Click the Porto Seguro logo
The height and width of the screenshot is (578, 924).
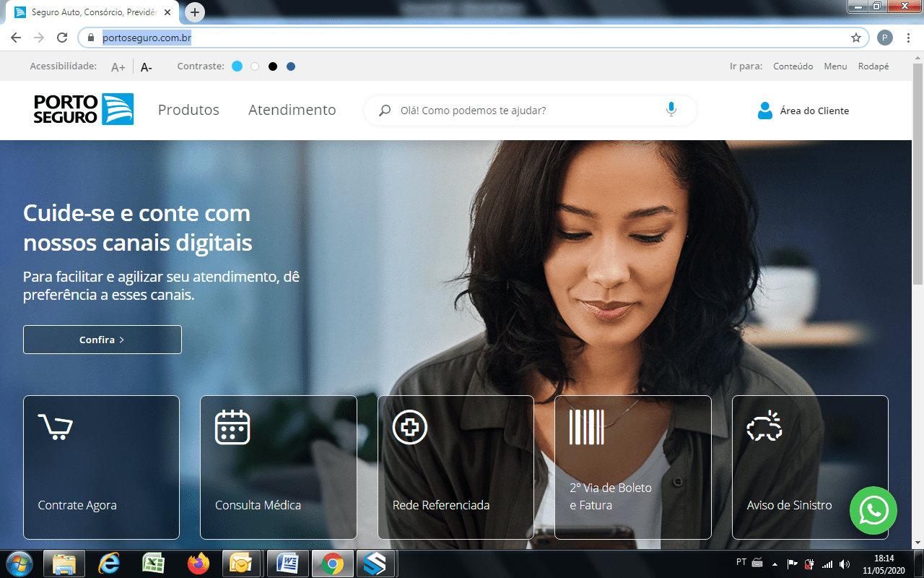pyautogui.click(x=84, y=110)
